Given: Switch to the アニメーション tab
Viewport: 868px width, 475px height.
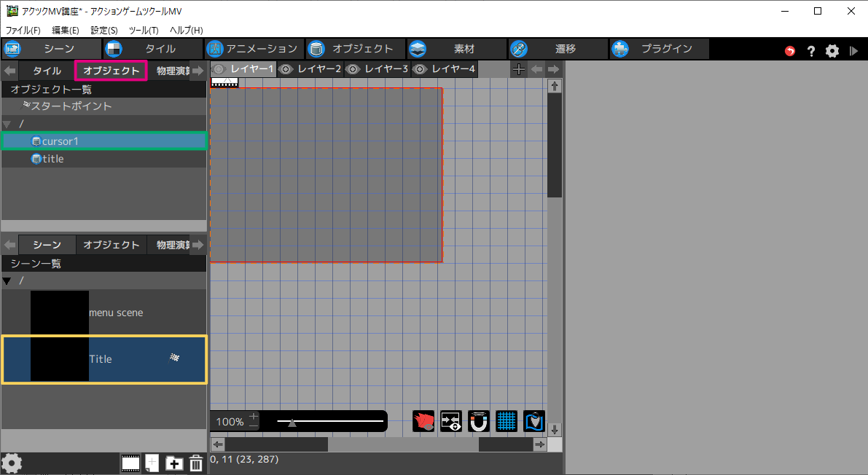Looking at the screenshot, I should point(253,49).
